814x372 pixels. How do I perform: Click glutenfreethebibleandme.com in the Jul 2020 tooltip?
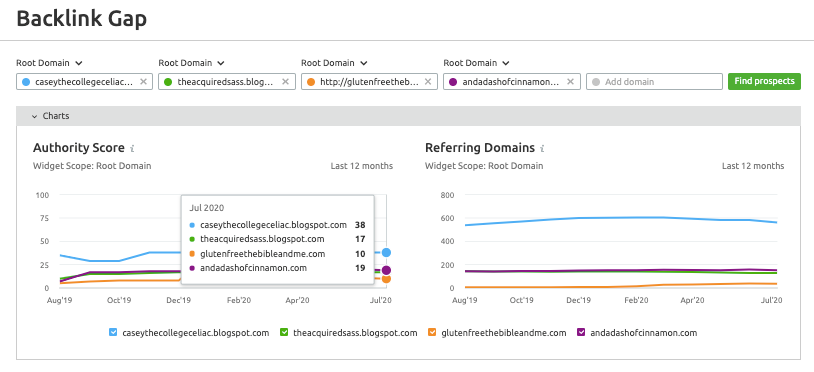click(263, 254)
